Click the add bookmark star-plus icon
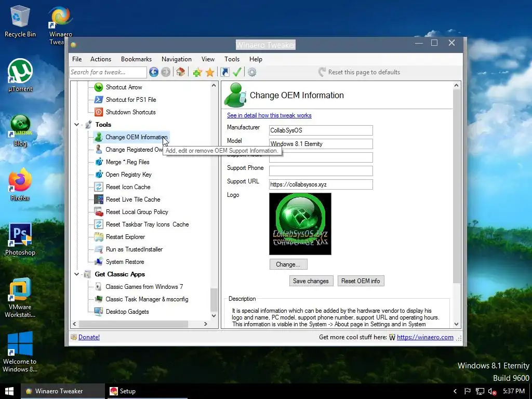Viewport: 532px width, 399px height. click(197, 72)
